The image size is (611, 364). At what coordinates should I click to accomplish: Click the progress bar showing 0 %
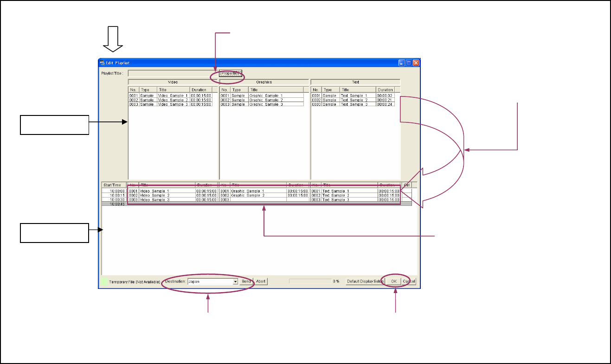pyautogui.click(x=310, y=281)
